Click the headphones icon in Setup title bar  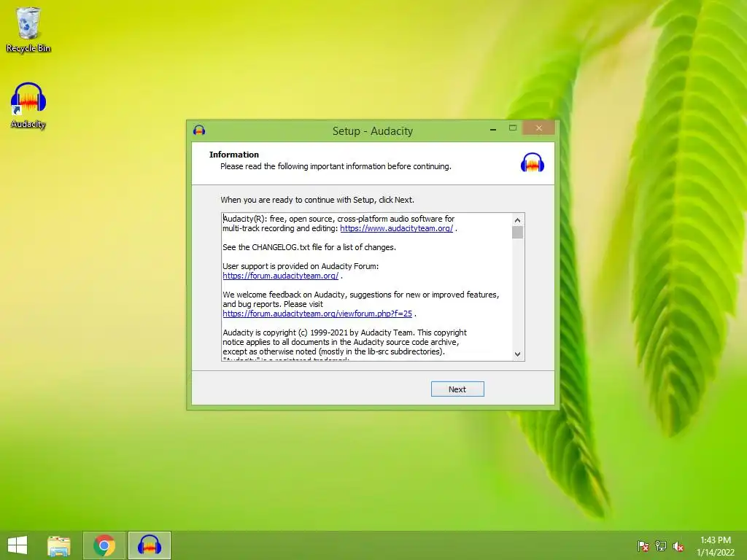(199, 130)
